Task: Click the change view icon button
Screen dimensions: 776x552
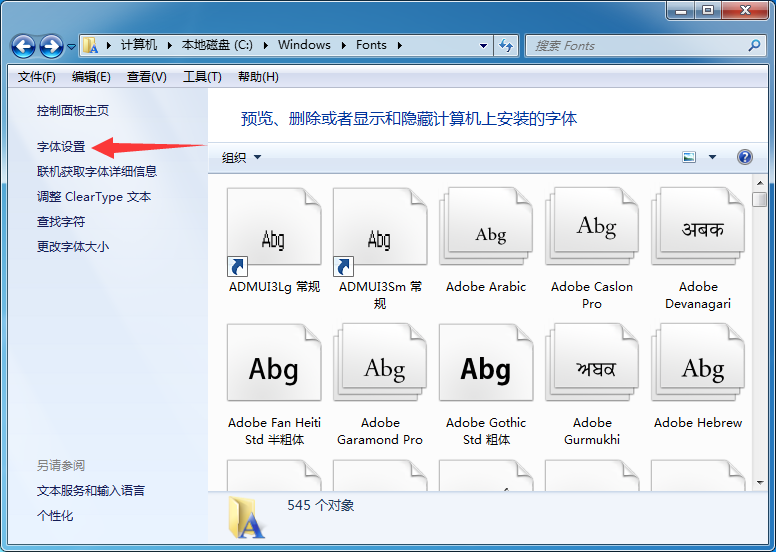Action: pos(689,157)
